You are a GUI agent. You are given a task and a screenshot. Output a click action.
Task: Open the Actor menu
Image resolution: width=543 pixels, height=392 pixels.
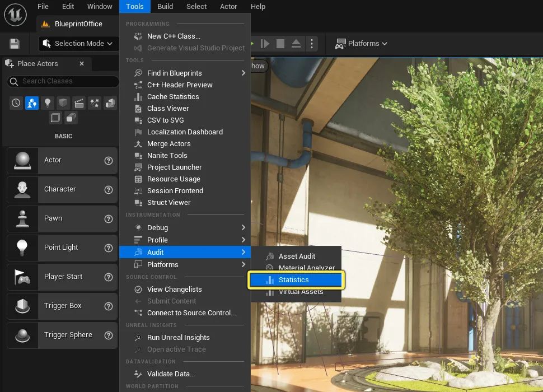tap(228, 7)
